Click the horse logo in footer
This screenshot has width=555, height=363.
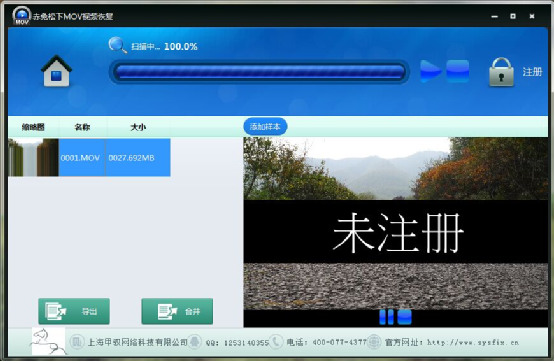[x=48, y=341]
